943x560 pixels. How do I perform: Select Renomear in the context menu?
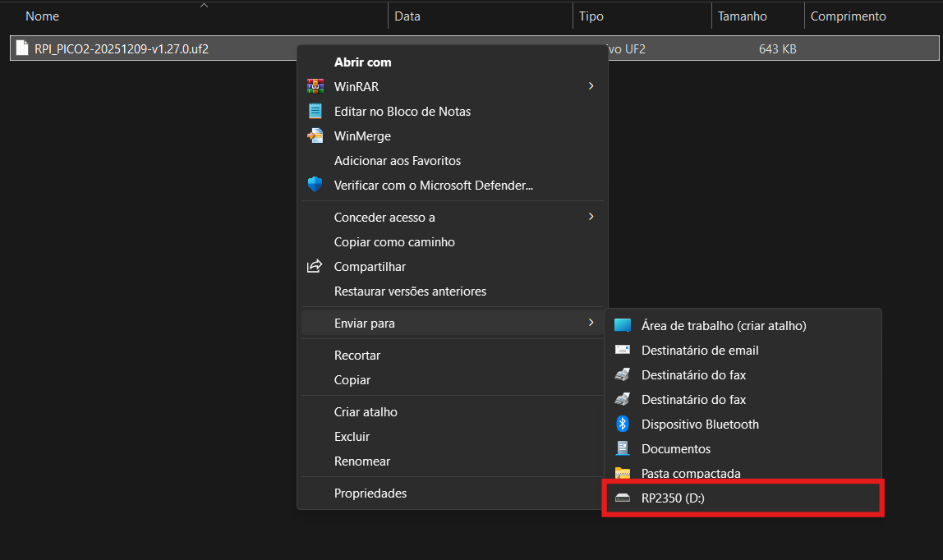[362, 461]
